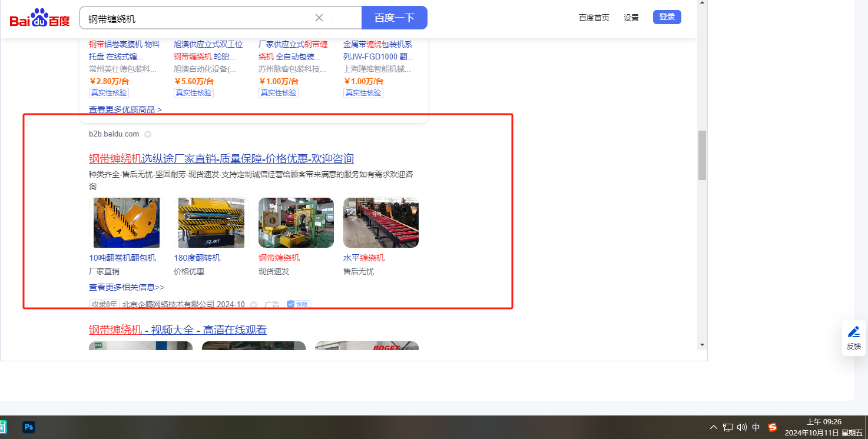This screenshot has width=868, height=439.
Task: Open the Sogou input method tray icon
Action: [x=773, y=427]
